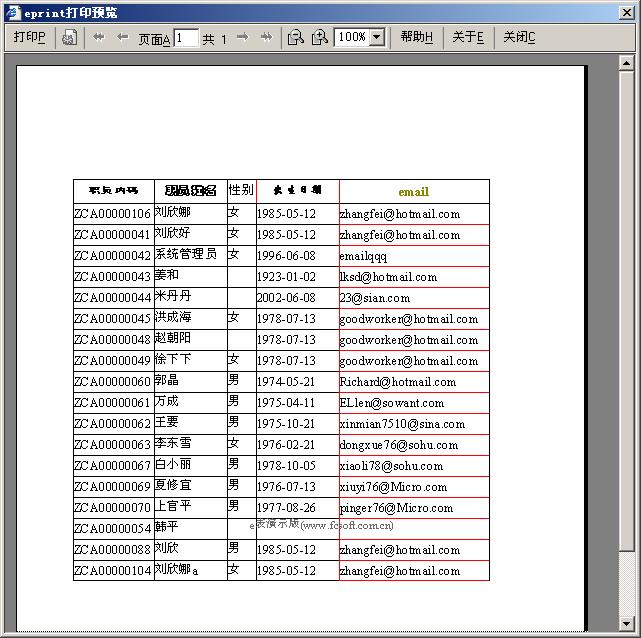Viewport: 641px width, 638px height.
Task: Select cell ZCA00000062
Action: [114, 424]
